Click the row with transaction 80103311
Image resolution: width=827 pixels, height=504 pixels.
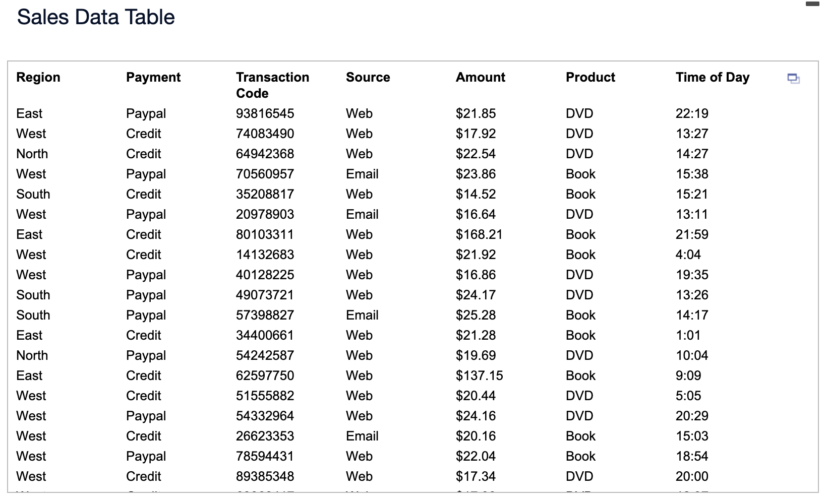pos(265,234)
